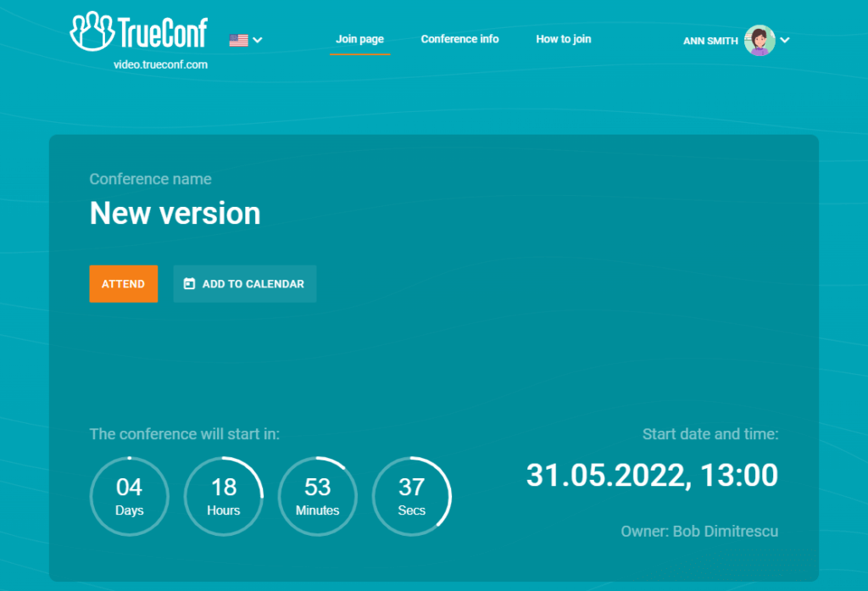Image resolution: width=868 pixels, height=591 pixels.
Task: Expand the account menu next to the avatar
Action: [784, 40]
